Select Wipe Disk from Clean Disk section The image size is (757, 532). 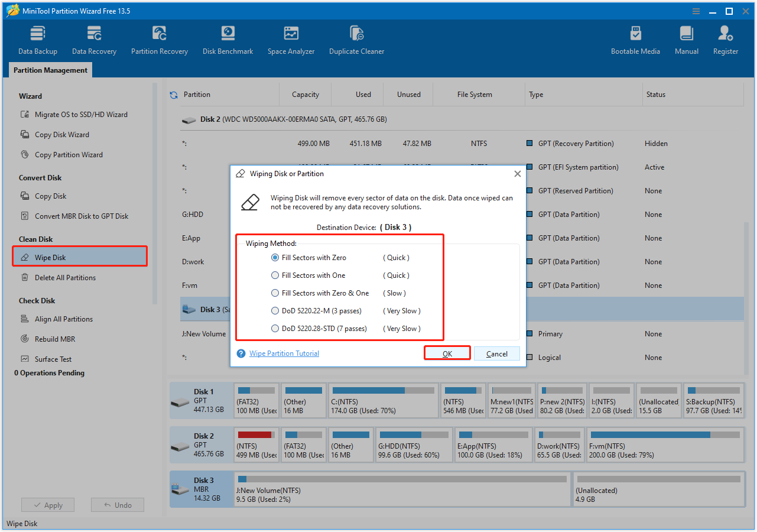(79, 256)
